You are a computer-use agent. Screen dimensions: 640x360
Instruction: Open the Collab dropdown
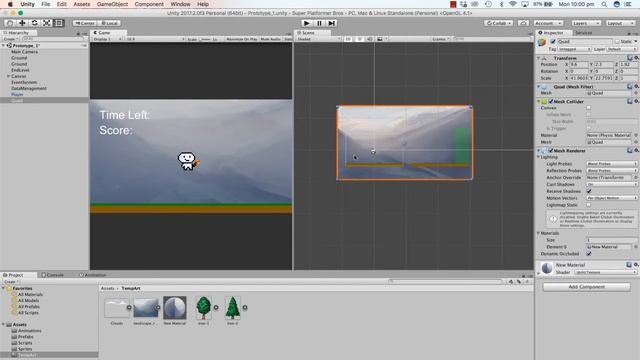[498, 23]
